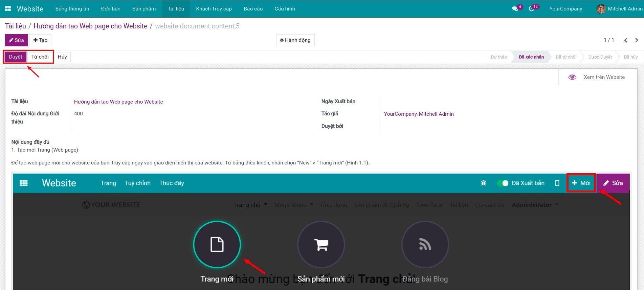Screen dimensions: 644x290
Task: Go to the next record arrow
Action: pos(637,40)
